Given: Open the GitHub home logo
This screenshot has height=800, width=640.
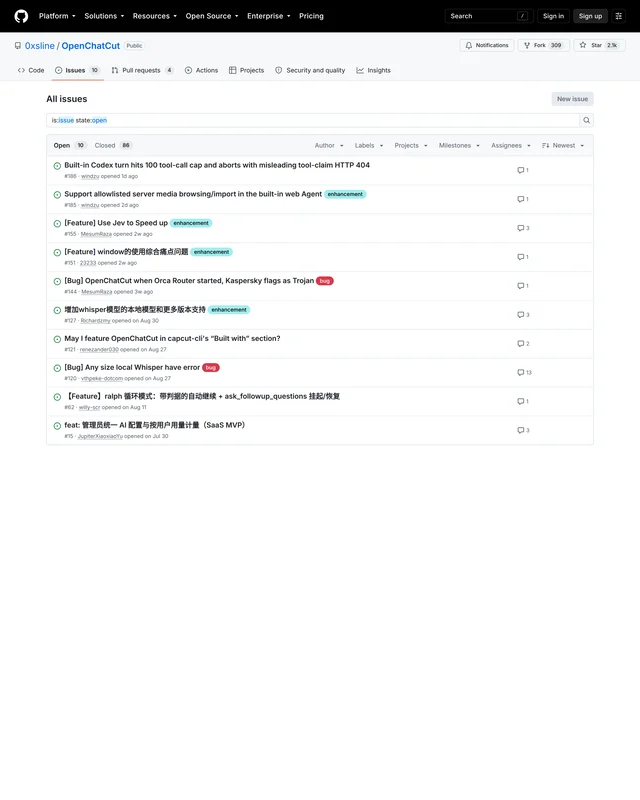Looking at the screenshot, I should 21,16.
